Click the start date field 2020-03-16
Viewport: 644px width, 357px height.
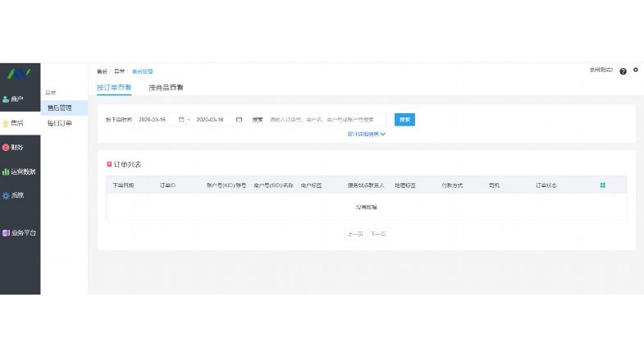click(160, 120)
